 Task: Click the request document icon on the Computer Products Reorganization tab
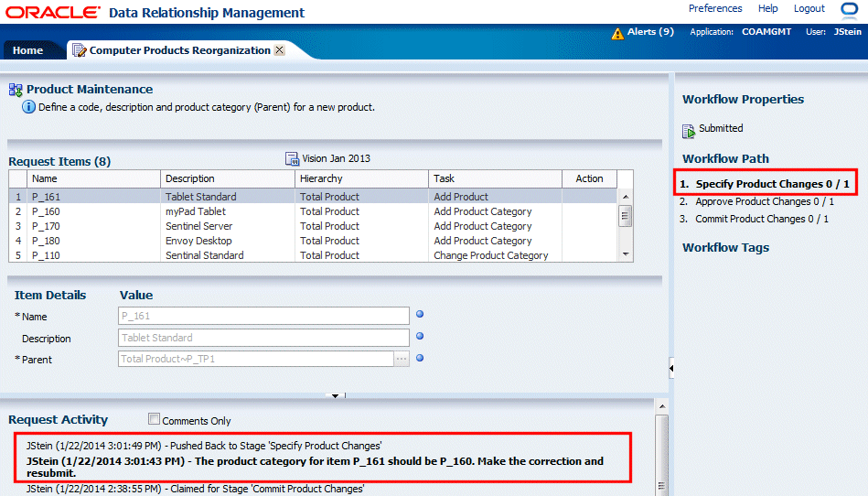point(80,51)
